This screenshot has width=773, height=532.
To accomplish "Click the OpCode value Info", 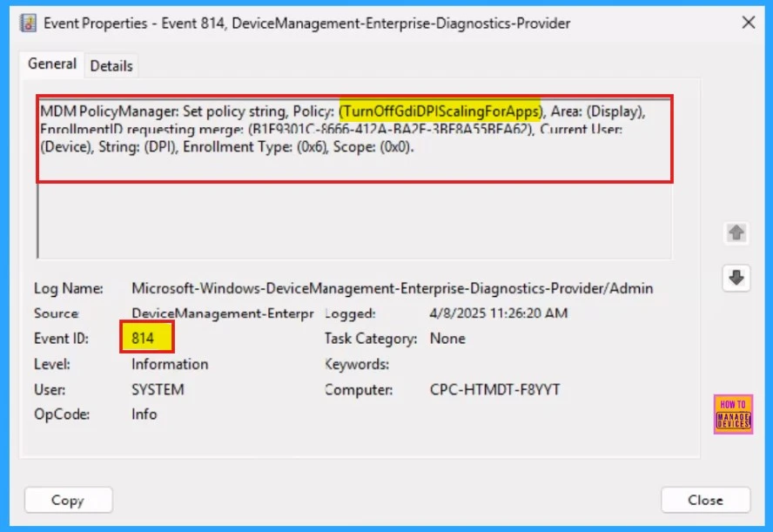I will [x=144, y=414].
